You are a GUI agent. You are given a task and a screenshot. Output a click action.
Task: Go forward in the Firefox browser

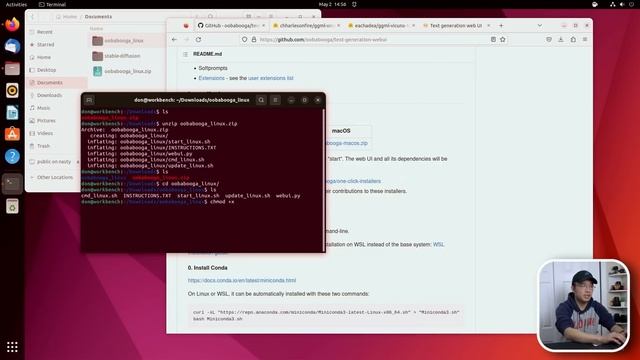pos(187,40)
